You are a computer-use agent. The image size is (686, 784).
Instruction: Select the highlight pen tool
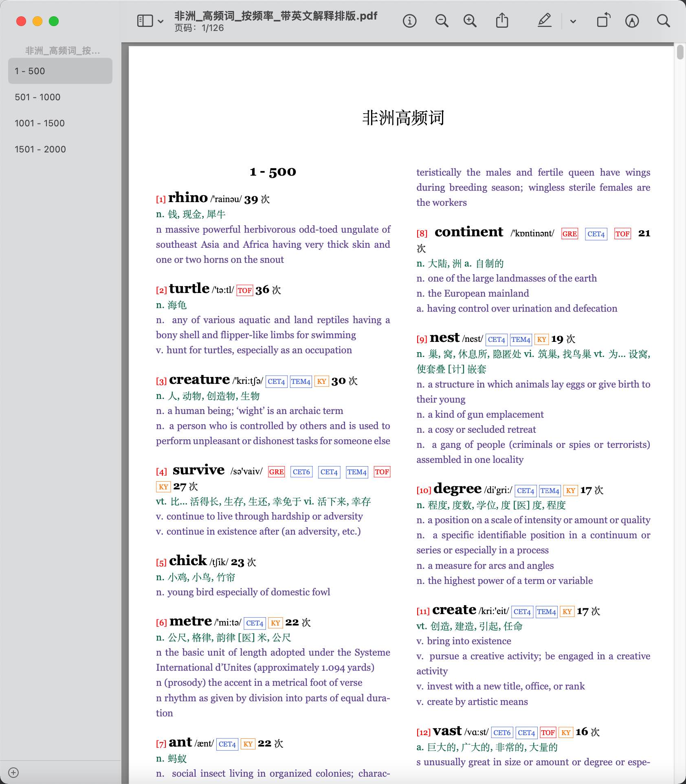pos(545,20)
